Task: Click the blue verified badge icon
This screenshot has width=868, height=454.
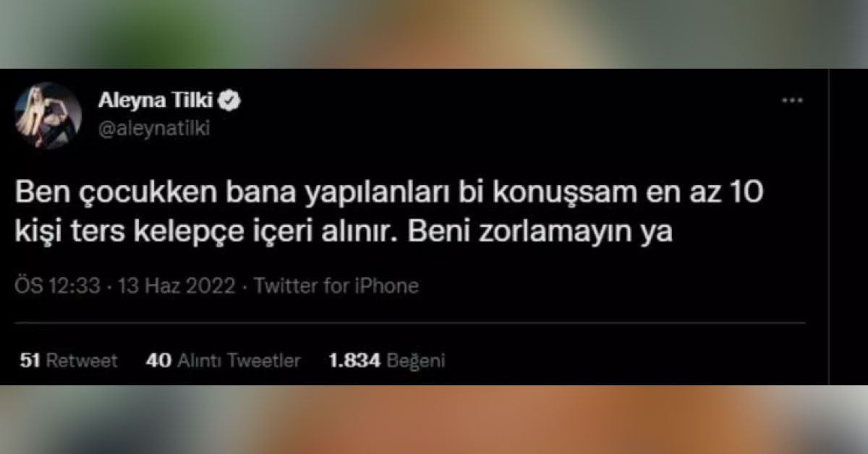Action: coord(230,100)
